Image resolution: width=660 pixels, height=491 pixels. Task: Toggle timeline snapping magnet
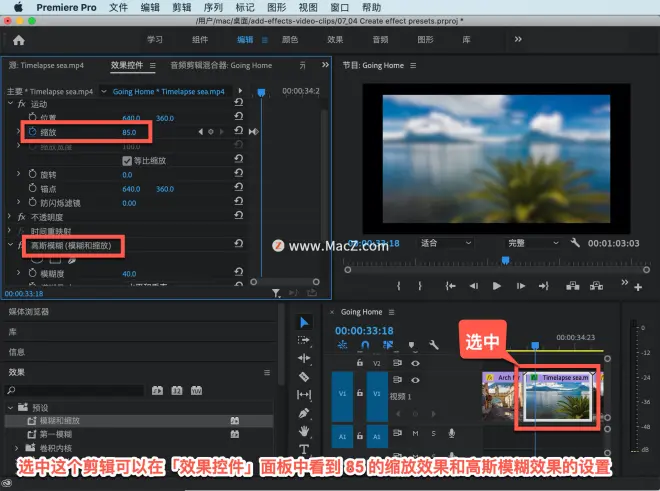[x=365, y=345]
